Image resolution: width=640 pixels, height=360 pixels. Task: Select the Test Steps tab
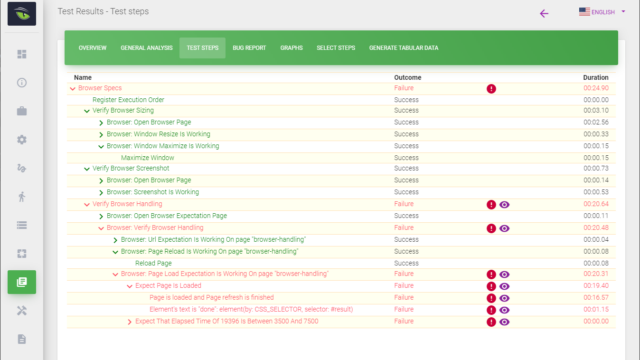pos(202,48)
